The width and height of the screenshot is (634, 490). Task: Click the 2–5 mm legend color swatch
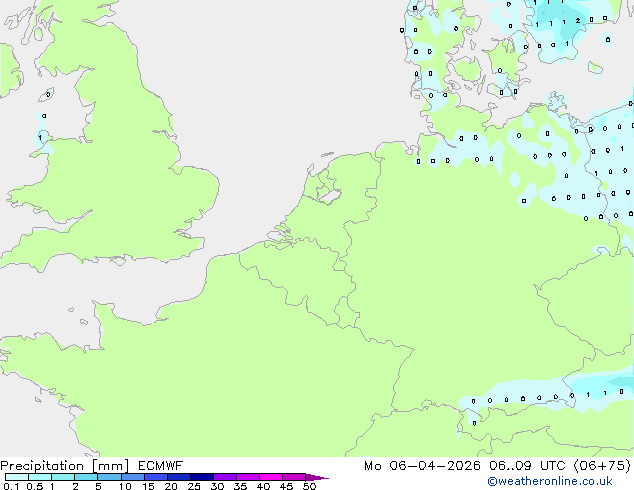(x=86, y=477)
